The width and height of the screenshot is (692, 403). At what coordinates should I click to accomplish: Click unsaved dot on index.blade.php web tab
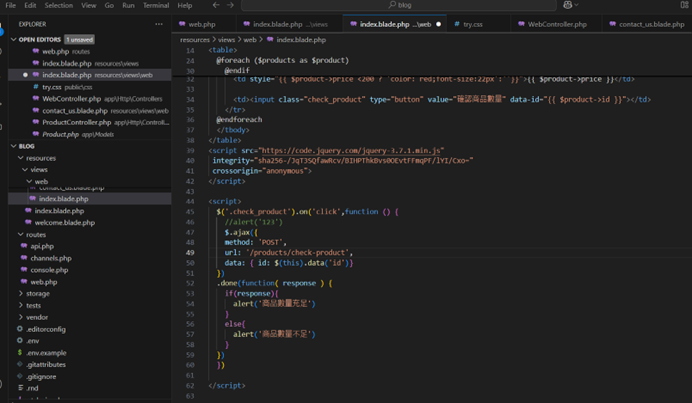(x=438, y=24)
